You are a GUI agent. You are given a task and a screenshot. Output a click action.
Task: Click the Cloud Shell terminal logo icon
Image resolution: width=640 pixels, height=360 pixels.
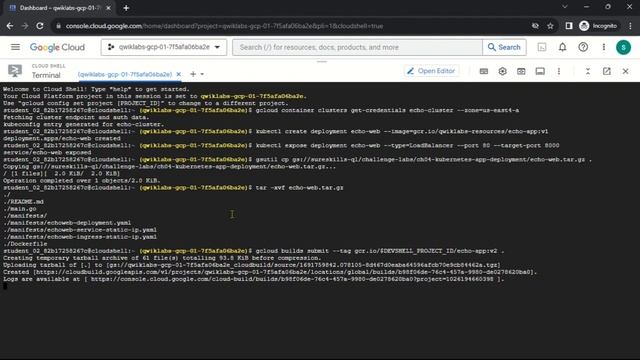[x=15, y=71]
